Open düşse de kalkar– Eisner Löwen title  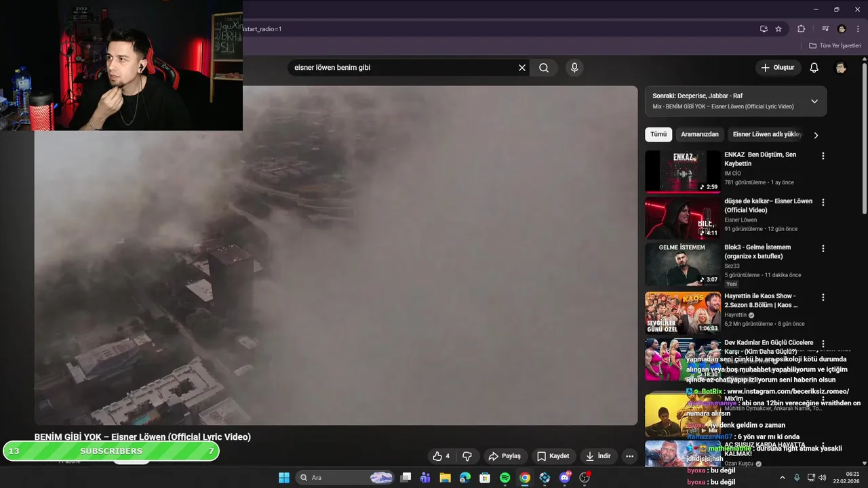(768, 206)
